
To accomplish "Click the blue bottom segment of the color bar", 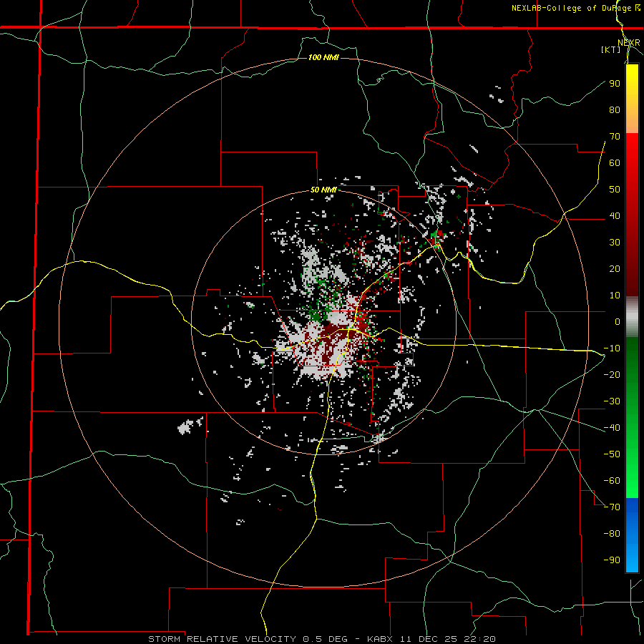I will pyautogui.click(x=632, y=535).
